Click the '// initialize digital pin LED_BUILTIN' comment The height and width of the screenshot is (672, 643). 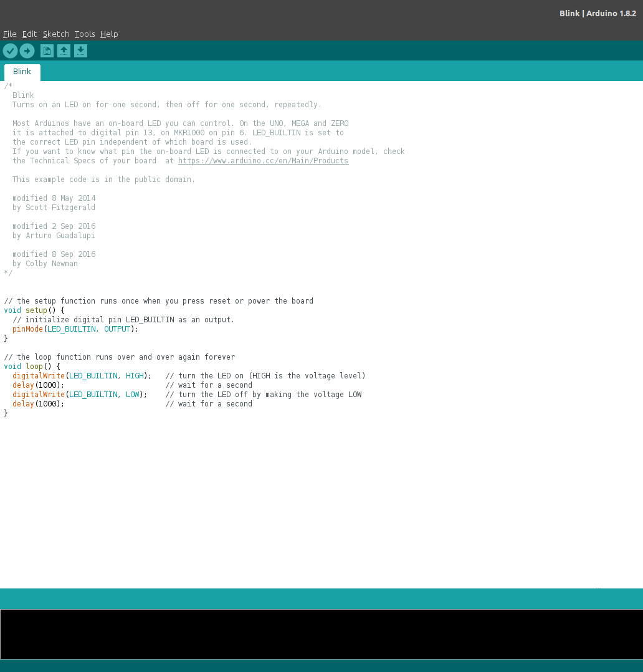[x=123, y=320]
